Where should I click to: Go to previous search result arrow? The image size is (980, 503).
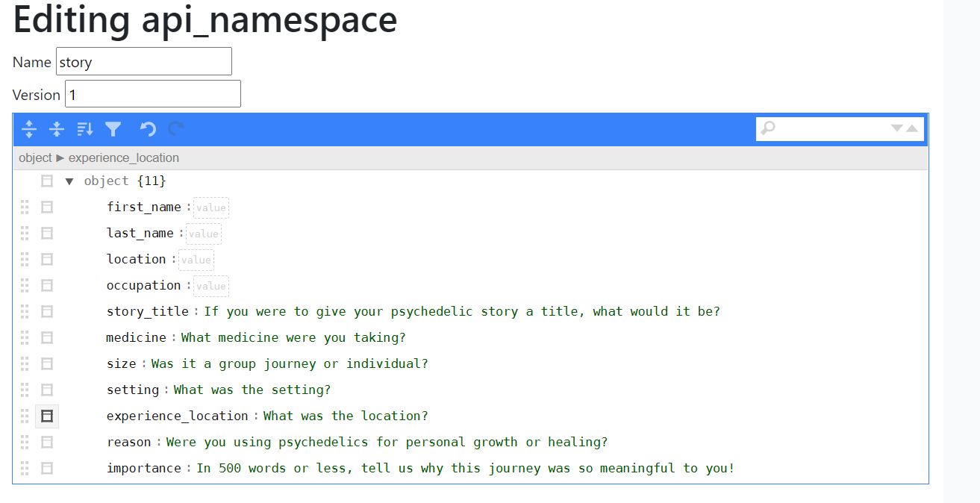pos(912,128)
